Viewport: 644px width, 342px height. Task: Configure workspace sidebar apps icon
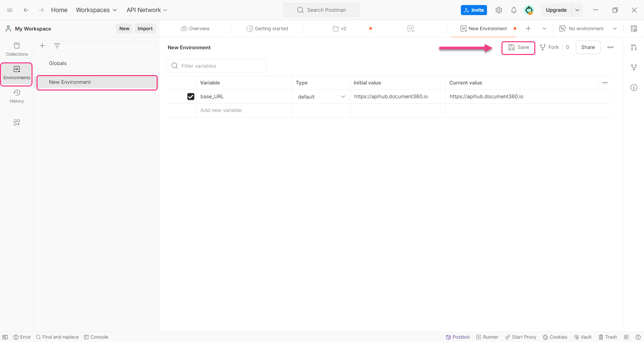[x=17, y=122]
